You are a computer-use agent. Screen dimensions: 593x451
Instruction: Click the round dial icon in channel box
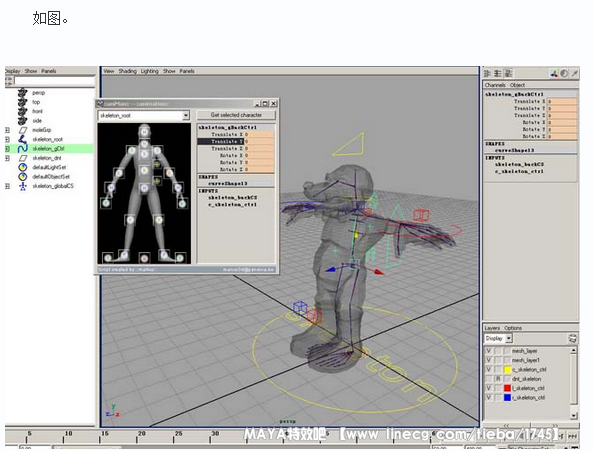click(x=564, y=73)
